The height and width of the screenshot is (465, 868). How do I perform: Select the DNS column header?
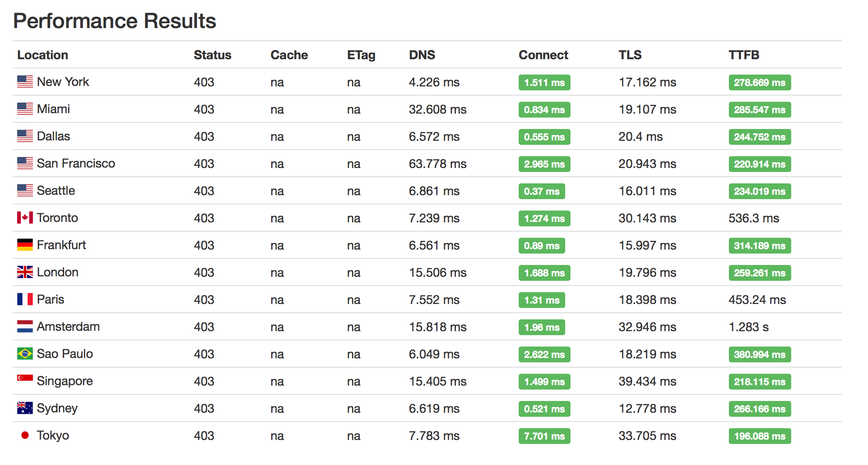[x=422, y=55]
